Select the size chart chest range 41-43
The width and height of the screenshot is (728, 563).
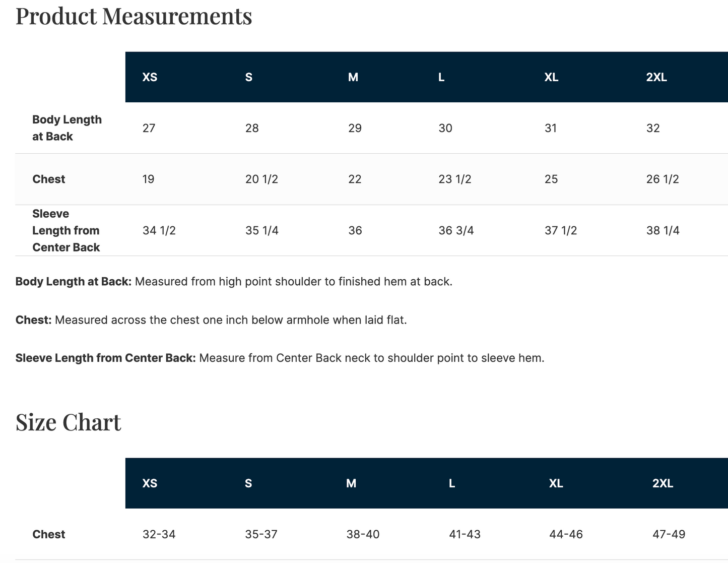pyautogui.click(x=465, y=534)
